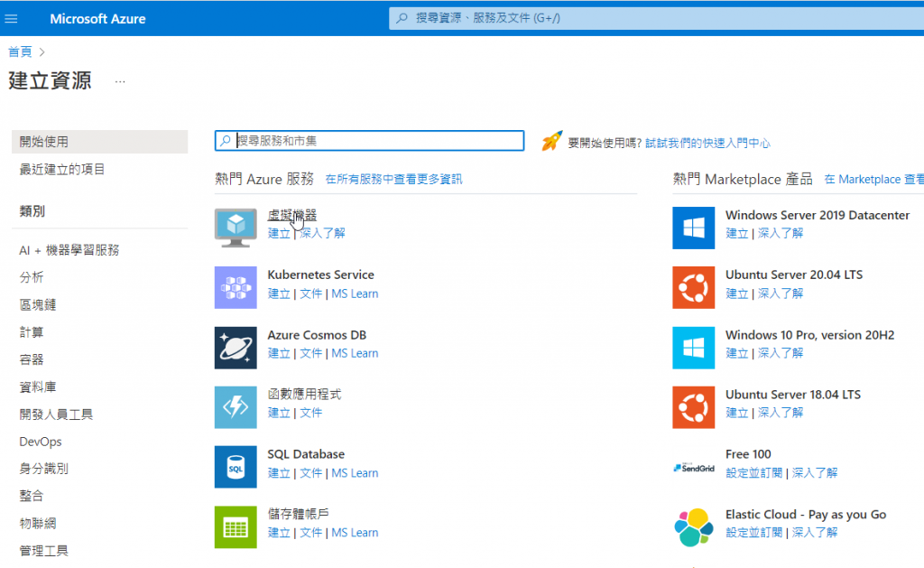Open MS Learn for Kubernetes Service

[355, 293]
